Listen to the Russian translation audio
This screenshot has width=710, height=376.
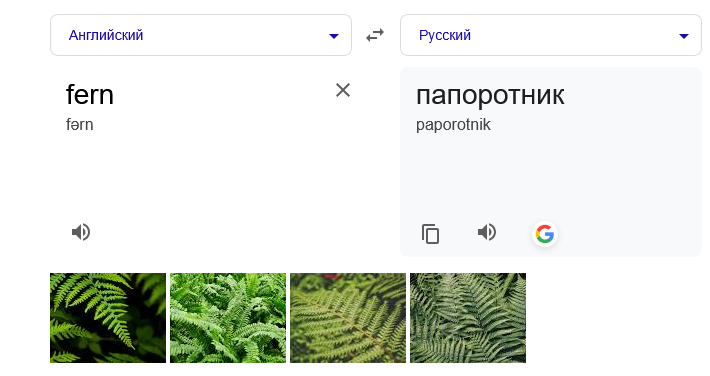487,232
